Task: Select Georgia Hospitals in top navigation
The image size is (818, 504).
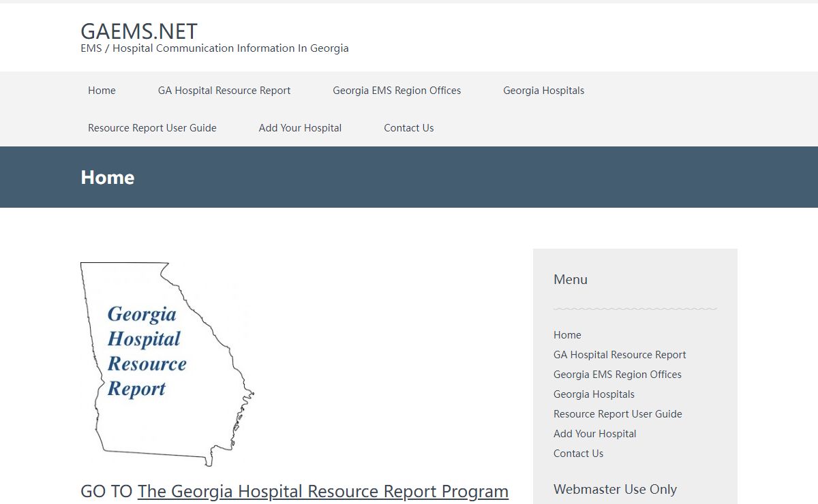Action: (x=544, y=91)
